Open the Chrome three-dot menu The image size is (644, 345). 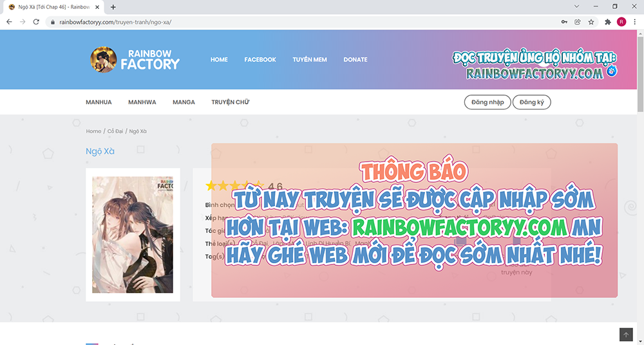pos(634,21)
